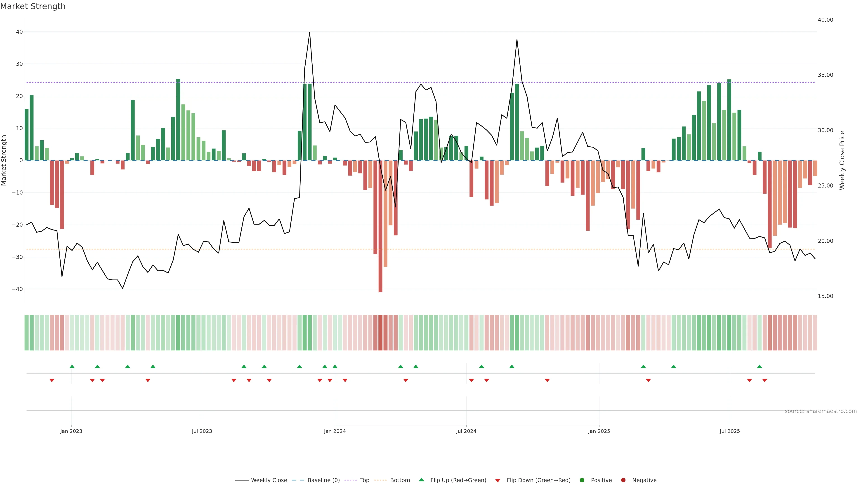
Task: Click the Jul 2025 x-axis label
Action: 729,431
